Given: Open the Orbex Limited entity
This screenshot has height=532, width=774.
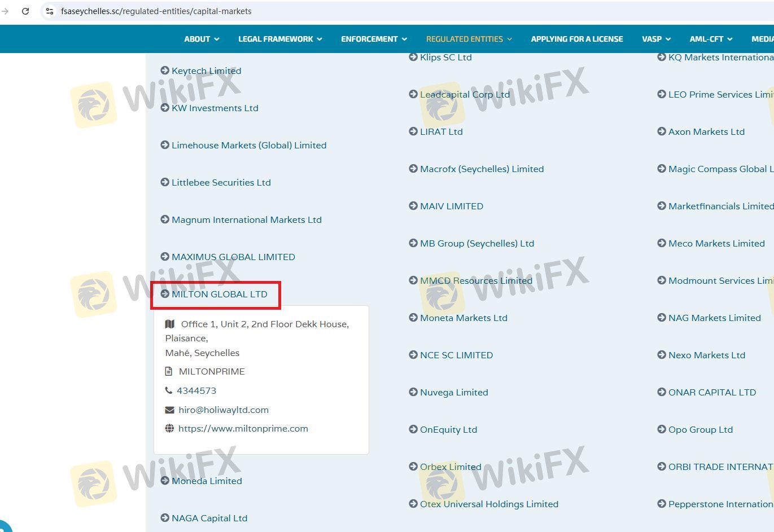Looking at the screenshot, I should click(451, 467).
